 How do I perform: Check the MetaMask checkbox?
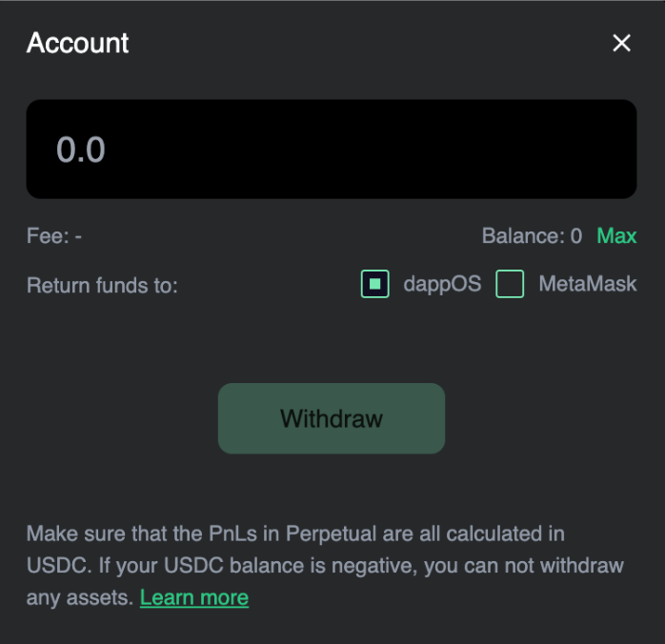[510, 284]
